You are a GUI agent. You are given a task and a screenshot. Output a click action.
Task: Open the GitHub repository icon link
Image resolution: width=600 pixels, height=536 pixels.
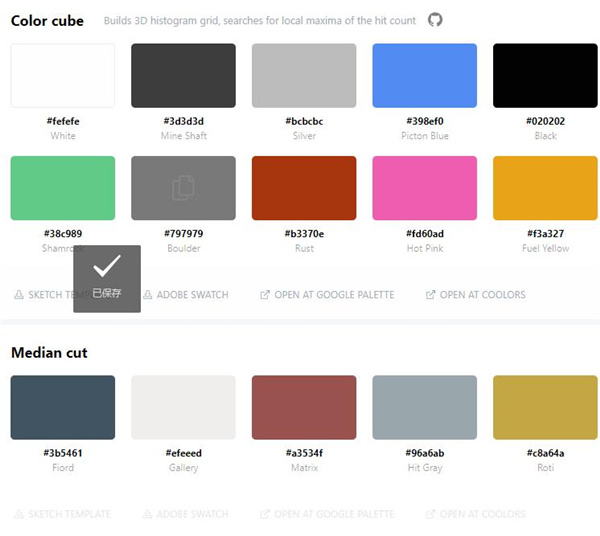pyautogui.click(x=435, y=20)
